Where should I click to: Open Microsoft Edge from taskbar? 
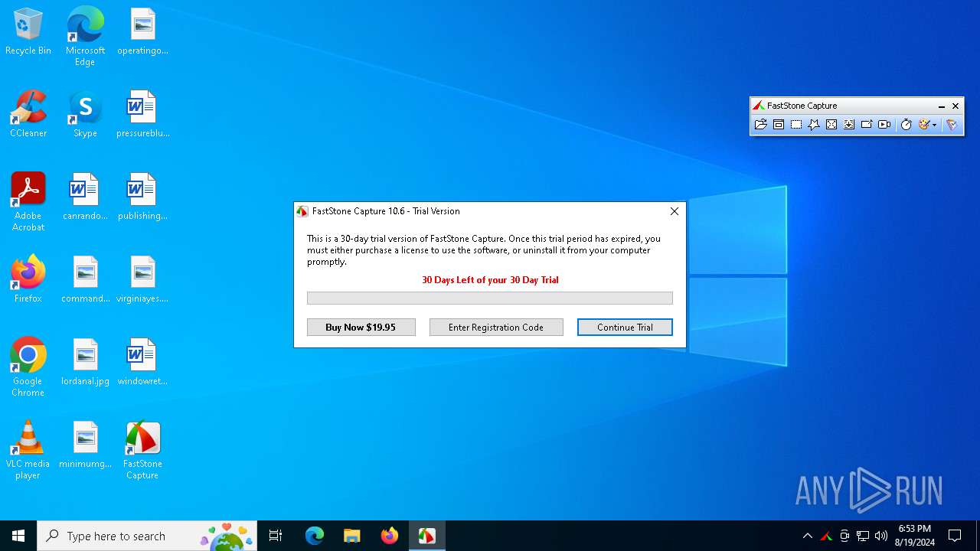pos(315,536)
